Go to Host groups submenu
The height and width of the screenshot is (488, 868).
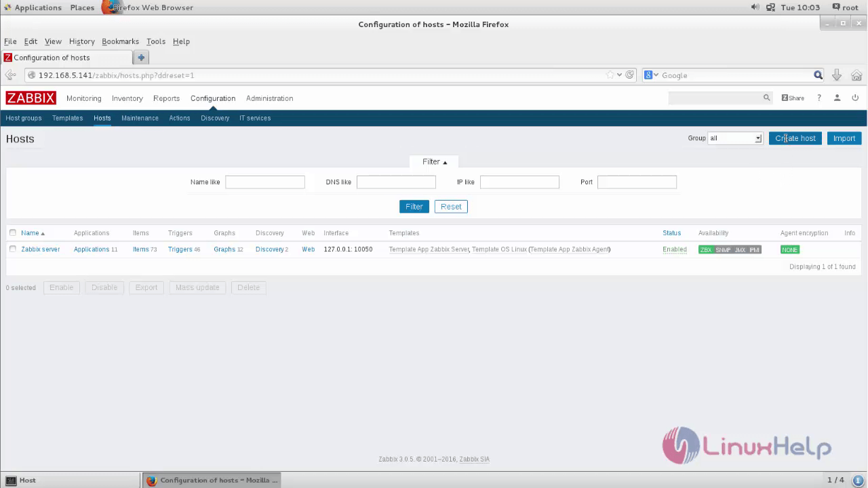point(24,118)
